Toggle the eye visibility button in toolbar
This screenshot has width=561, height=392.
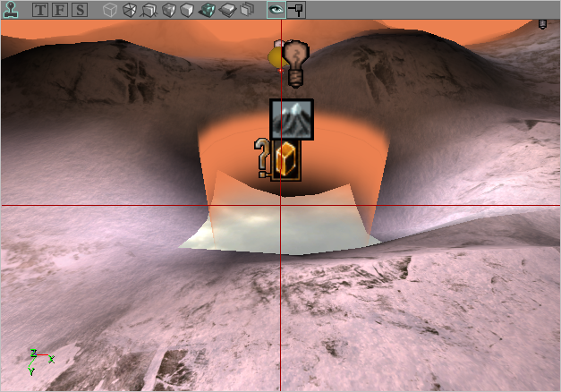tap(276, 11)
